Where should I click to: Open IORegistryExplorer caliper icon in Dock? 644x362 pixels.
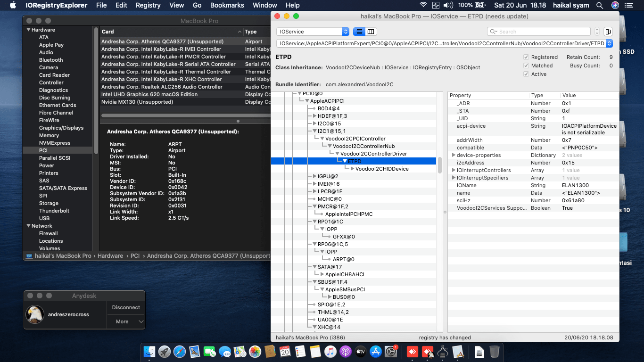pyautogui.click(x=443, y=352)
